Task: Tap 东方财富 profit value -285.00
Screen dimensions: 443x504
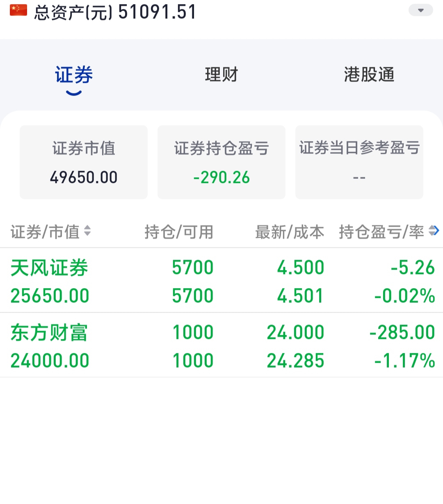Action: click(402, 332)
